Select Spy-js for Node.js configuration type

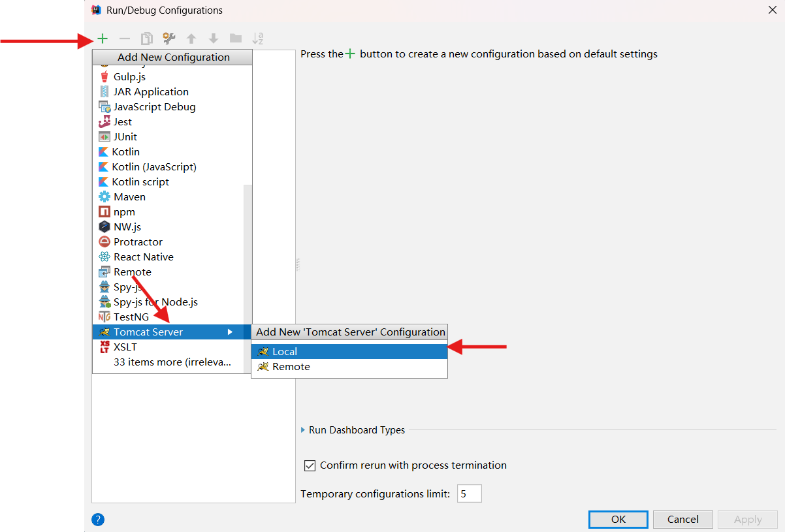(168, 302)
